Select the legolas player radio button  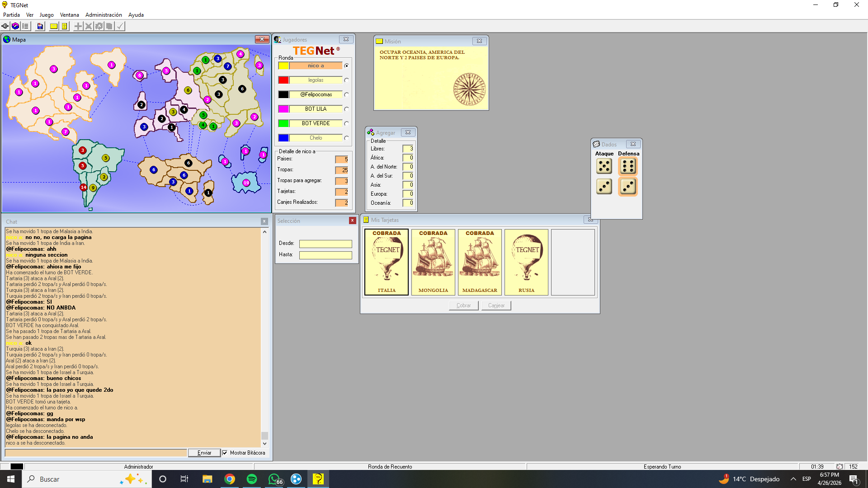tap(346, 80)
